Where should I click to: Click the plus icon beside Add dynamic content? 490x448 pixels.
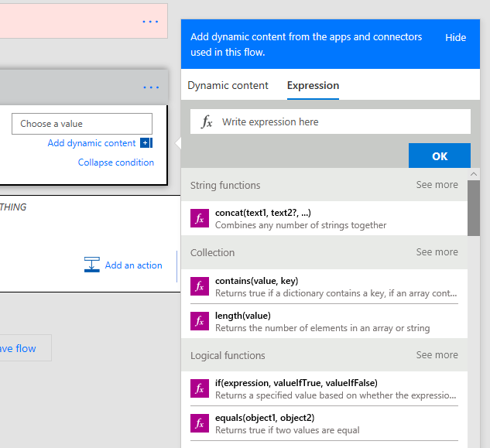tap(146, 143)
